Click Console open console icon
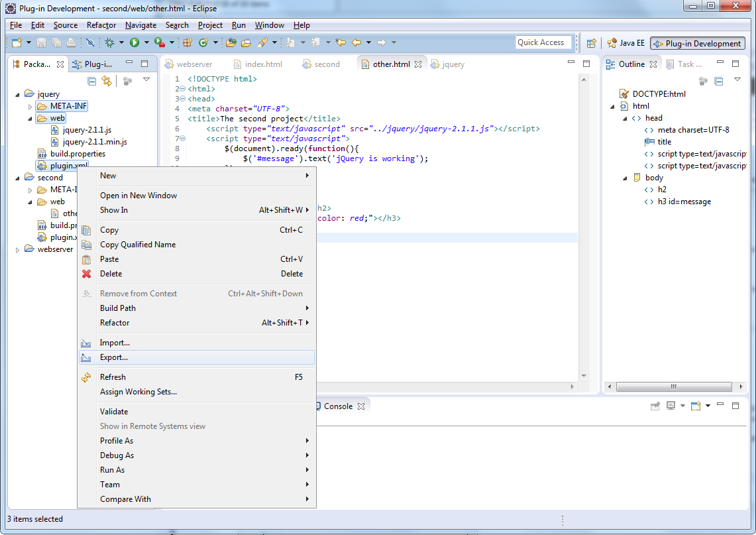Screen dimensions: 756x535 pos(696,406)
